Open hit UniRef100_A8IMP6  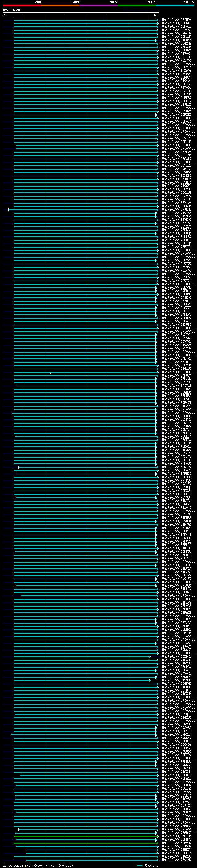[176, 20]
